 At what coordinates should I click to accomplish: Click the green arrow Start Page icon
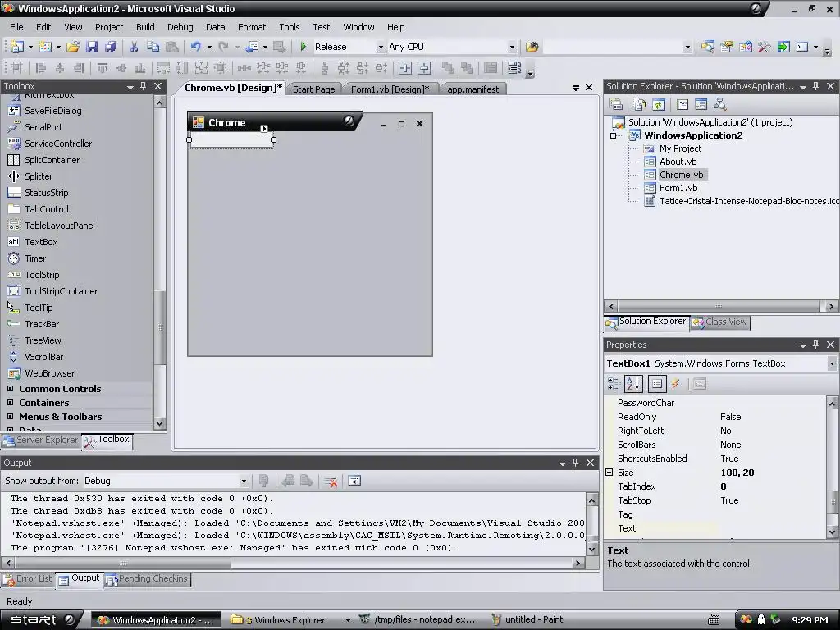tap(783, 47)
